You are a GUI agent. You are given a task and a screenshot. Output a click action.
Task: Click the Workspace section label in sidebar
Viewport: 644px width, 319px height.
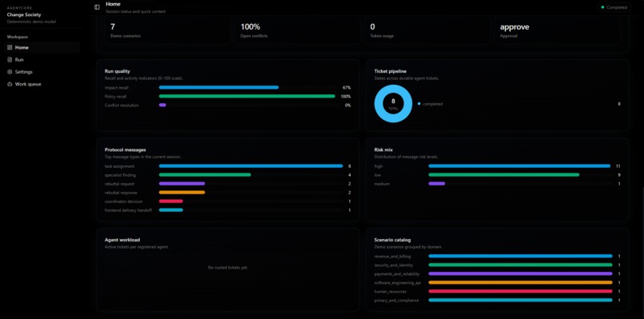pyautogui.click(x=18, y=37)
